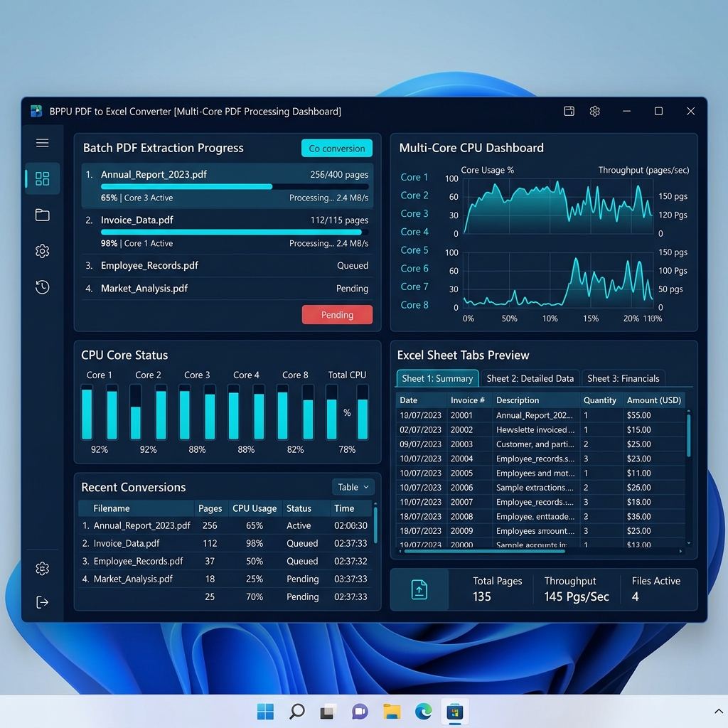Select Core 6 in CPU dashboard list
The height and width of the screenshot is (728, 728).
[x=414, y=268]
